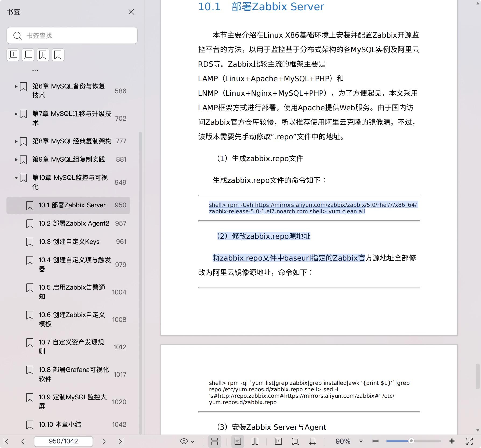This screenshot has height=448, width=481.
Task: Select two-page view
Action: point(255,441)
